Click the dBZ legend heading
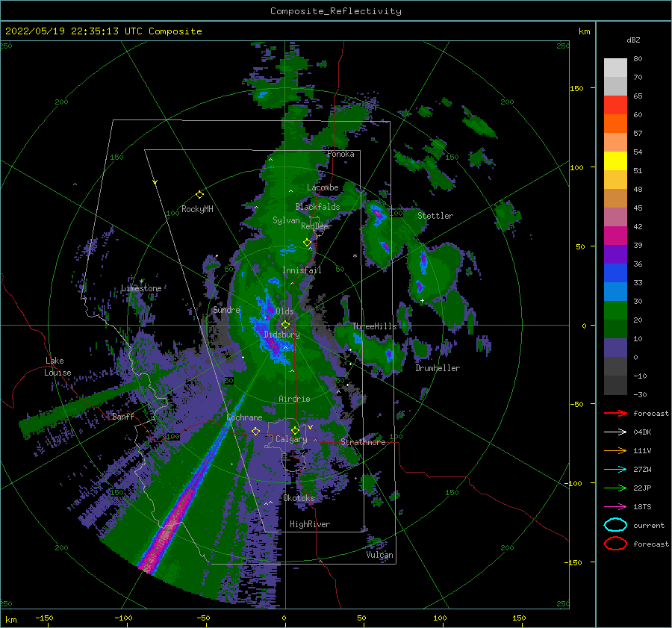The width and height of the screenshot is (672, 628). pyautogui.click(x=633, y=40)
